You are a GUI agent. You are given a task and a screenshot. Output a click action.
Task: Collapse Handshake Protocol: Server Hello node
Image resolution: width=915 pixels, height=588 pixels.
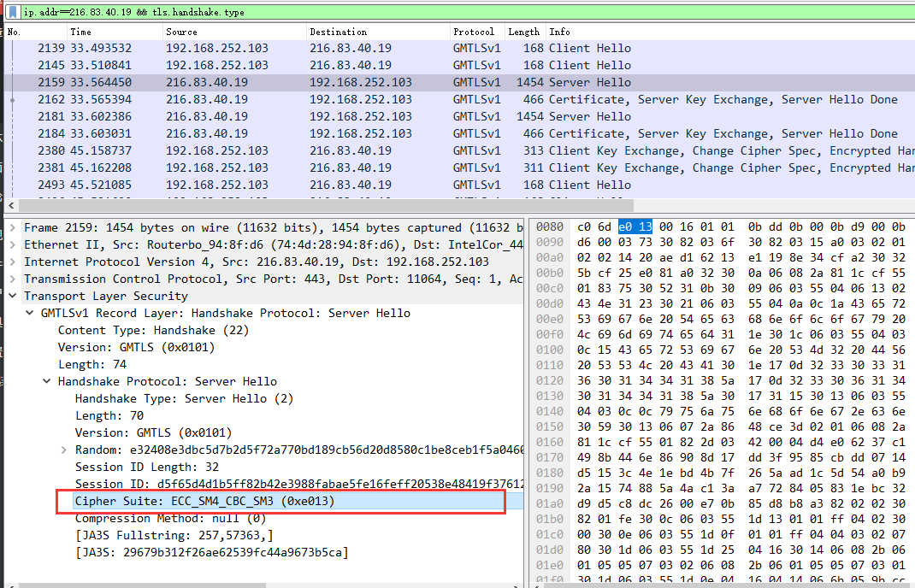[x=47, y=381]
